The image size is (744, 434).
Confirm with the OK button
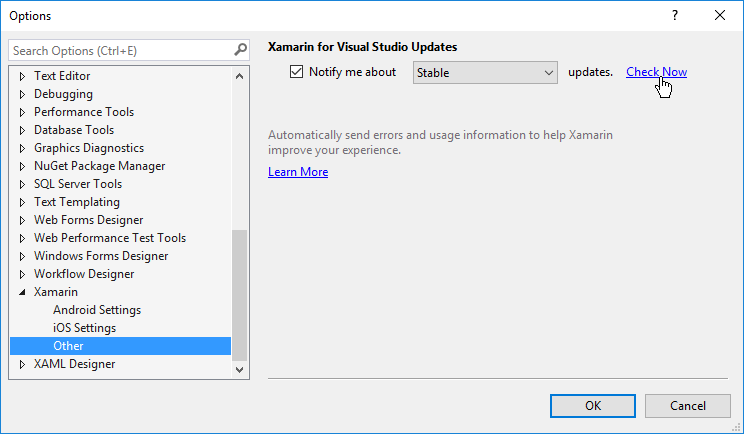coord(593,406)
